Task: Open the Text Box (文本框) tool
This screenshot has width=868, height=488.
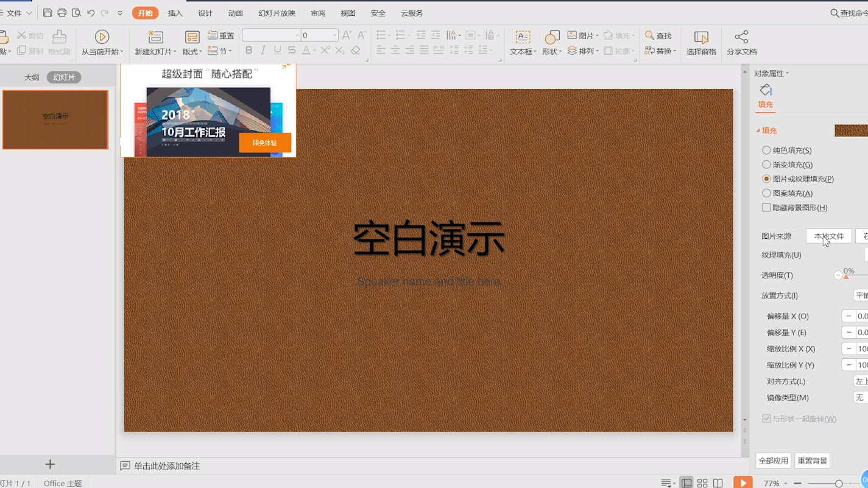Action: pos(523,37)
